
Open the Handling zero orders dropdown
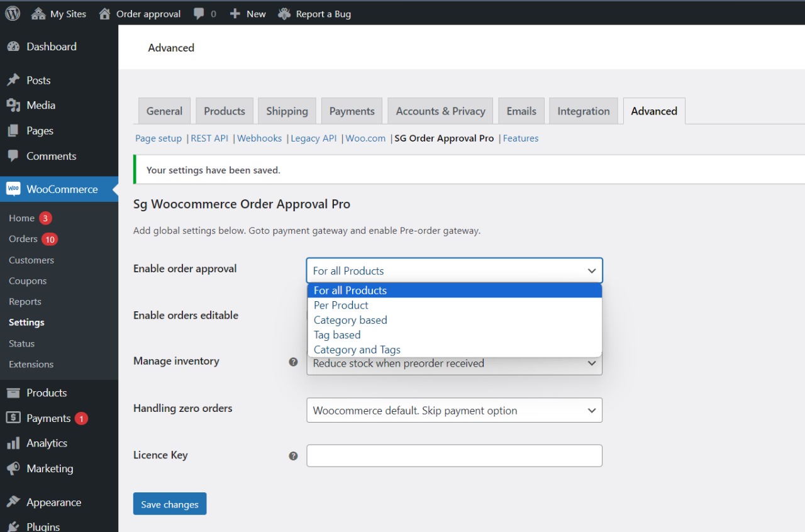[454, 410]
